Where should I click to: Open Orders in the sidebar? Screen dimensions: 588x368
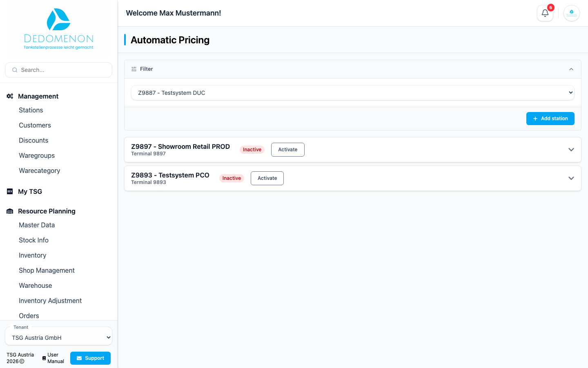29,316
